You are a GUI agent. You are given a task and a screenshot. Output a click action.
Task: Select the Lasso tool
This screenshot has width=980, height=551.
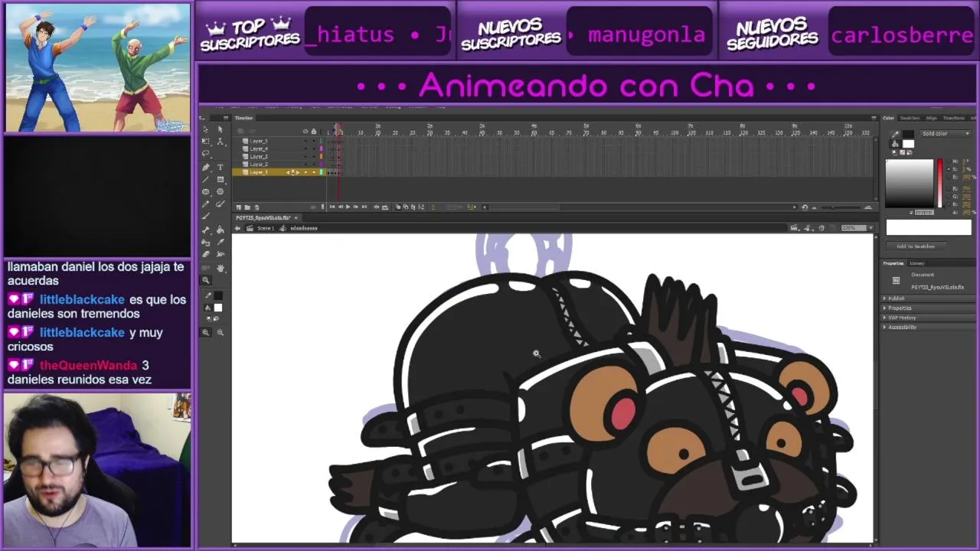[x=205, y=153]
